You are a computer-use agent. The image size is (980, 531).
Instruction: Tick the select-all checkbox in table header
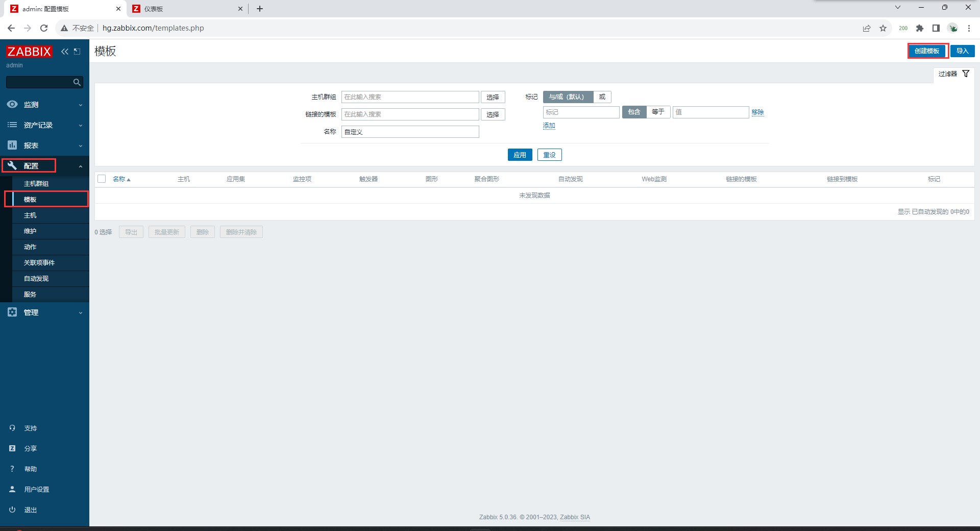(102, 179)
